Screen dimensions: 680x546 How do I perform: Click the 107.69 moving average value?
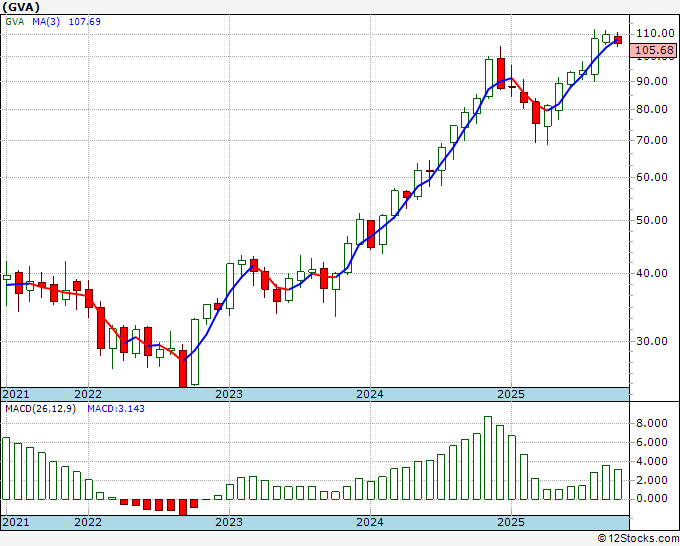point(85,21)
